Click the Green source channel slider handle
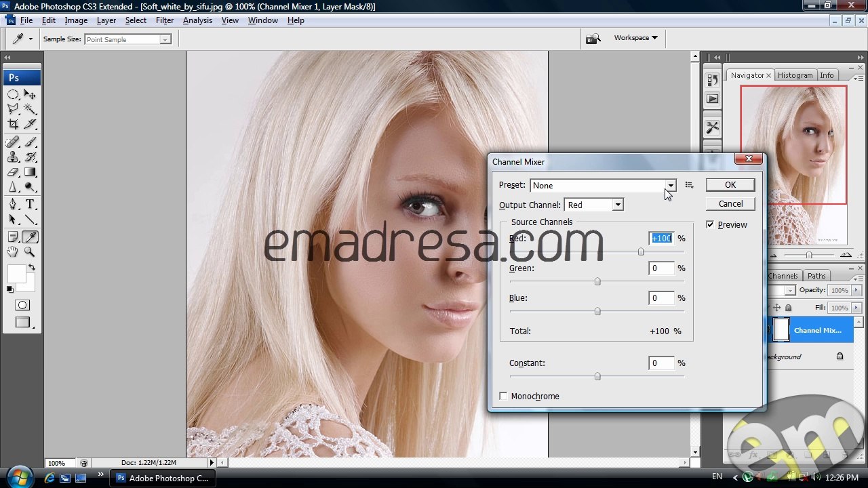This screenshot has width=868, height=488. tap(597, 281)
